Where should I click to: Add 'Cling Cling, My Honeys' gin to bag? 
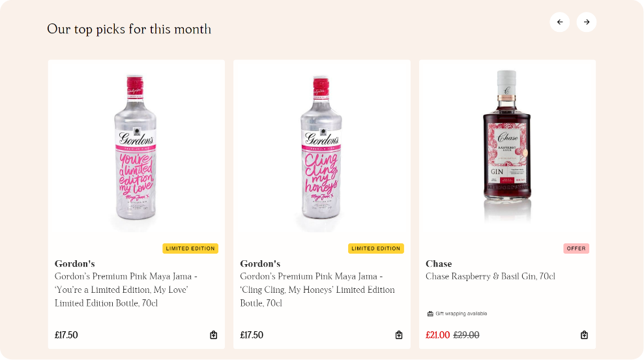[x=399, y=335]
